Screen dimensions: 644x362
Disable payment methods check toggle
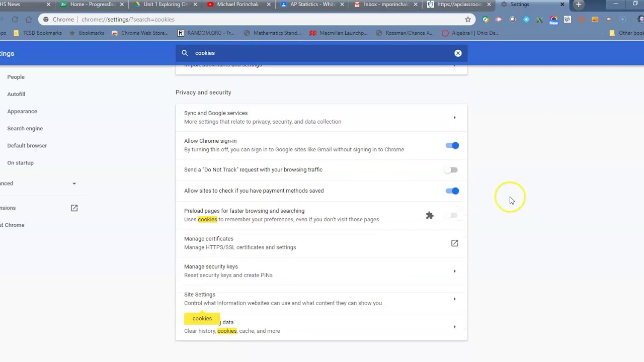point(452,191)
